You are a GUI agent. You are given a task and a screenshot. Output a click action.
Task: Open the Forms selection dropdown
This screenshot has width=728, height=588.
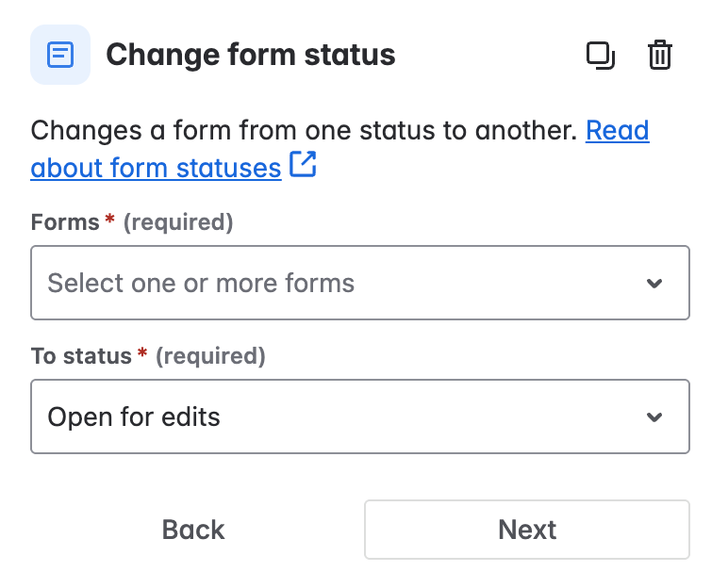point(359,283)
